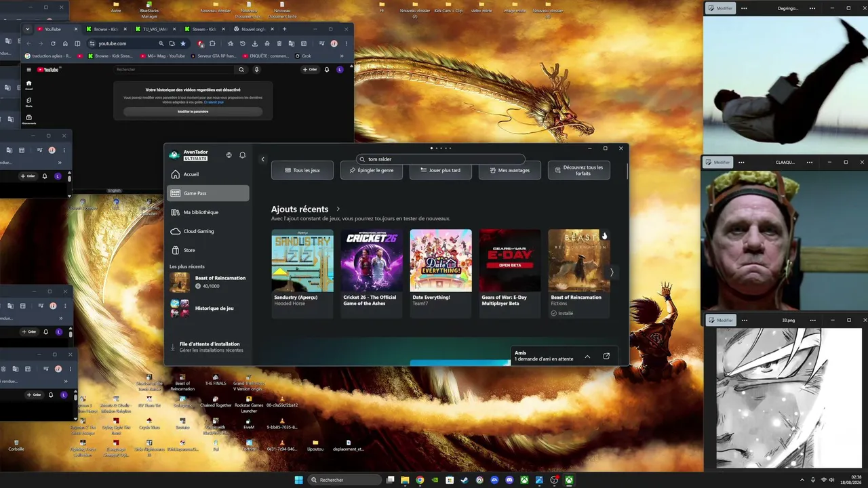Image resolution: width=868 pixels, height=488 pixels.
Task: Click the Tous les jeux button
Action: tap(302, 170)
